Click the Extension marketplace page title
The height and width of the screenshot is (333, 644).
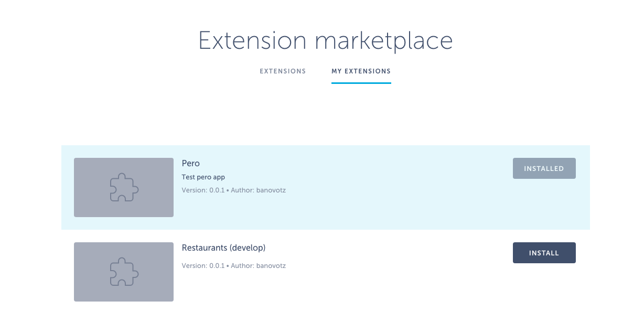325,40
